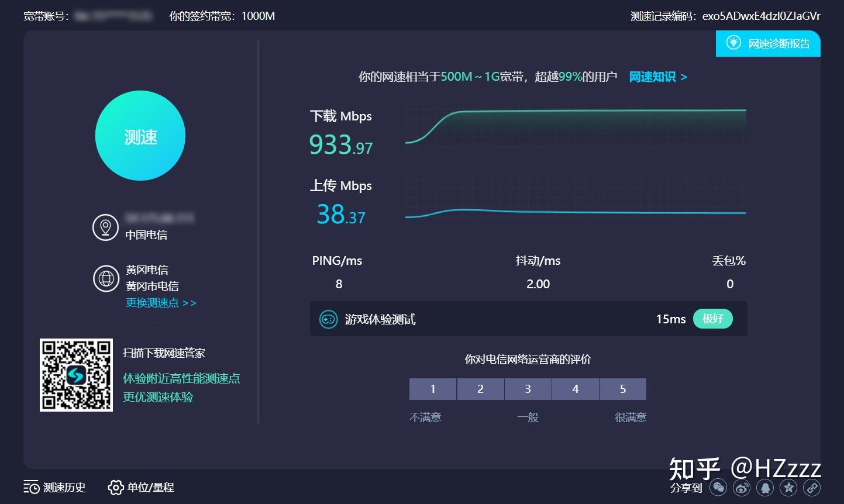The image size is (844, 504).
Task: Open 测速历史 speed test history
Action: pyautogui.click(x=54, y=487)
